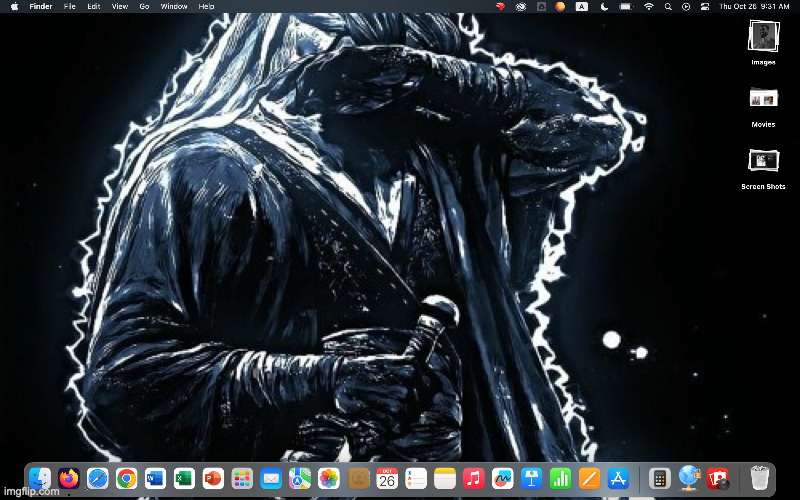Click the date and time clock

754,7
